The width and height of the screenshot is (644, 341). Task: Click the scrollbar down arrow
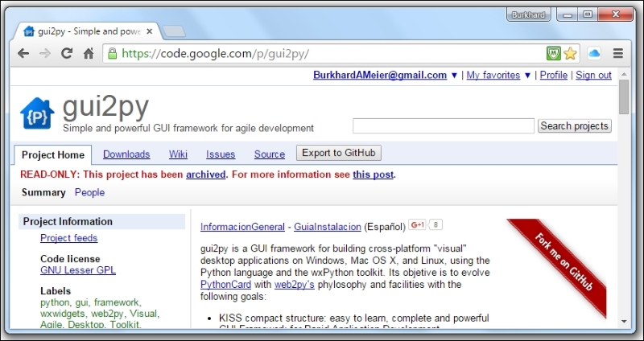coord(625,322)
